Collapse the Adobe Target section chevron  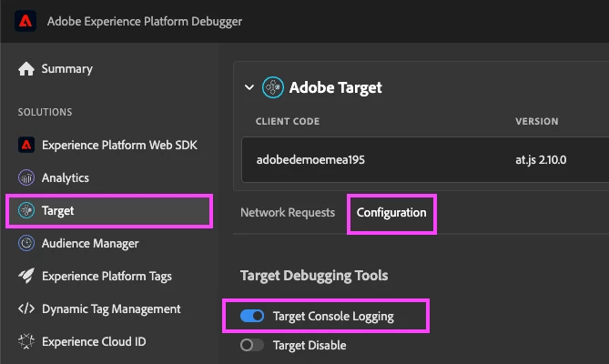[249, 87]
